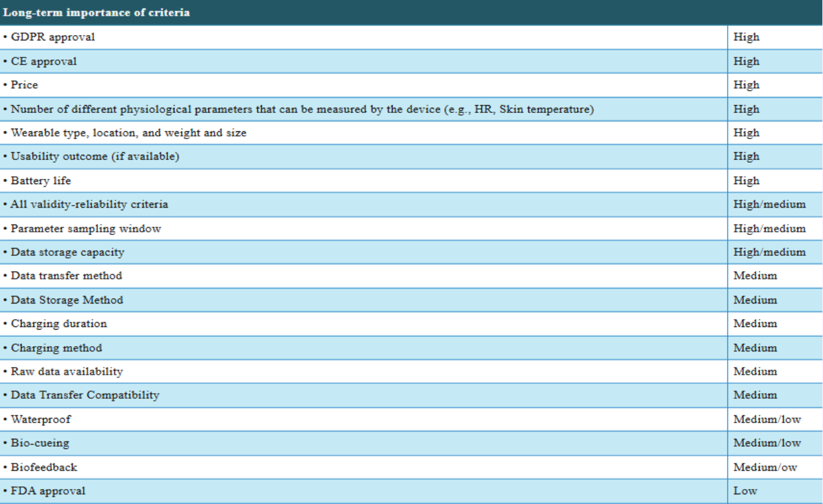The height and width of the screenshot is (504, 823).
Task: Click the 'Price' criterion cell
Action: coord(24,85)
